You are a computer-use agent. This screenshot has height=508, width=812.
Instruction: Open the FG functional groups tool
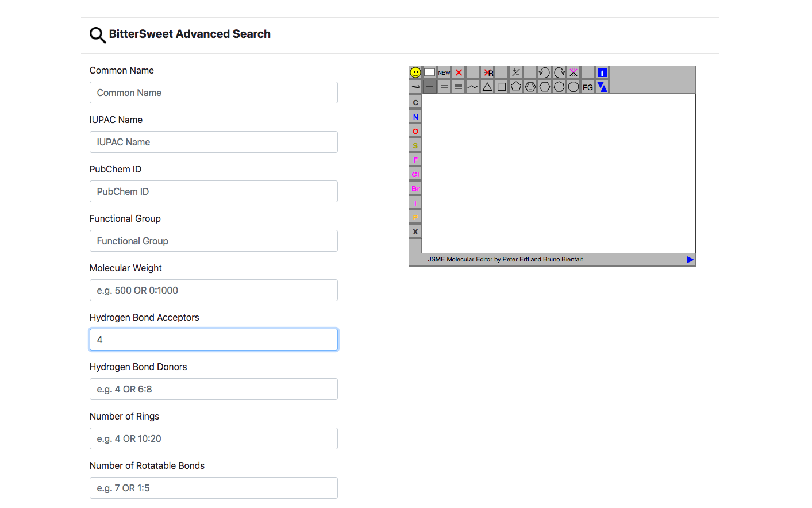coord(588,87)
